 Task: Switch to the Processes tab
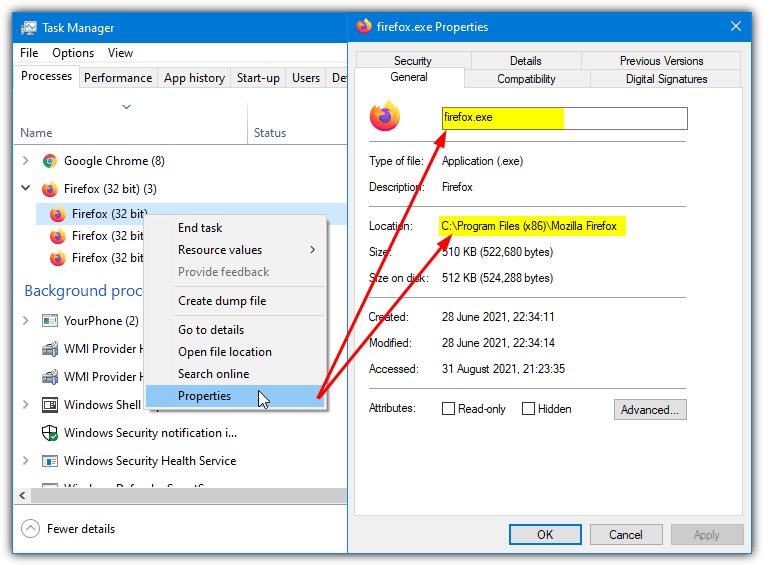tap(47, 76)
